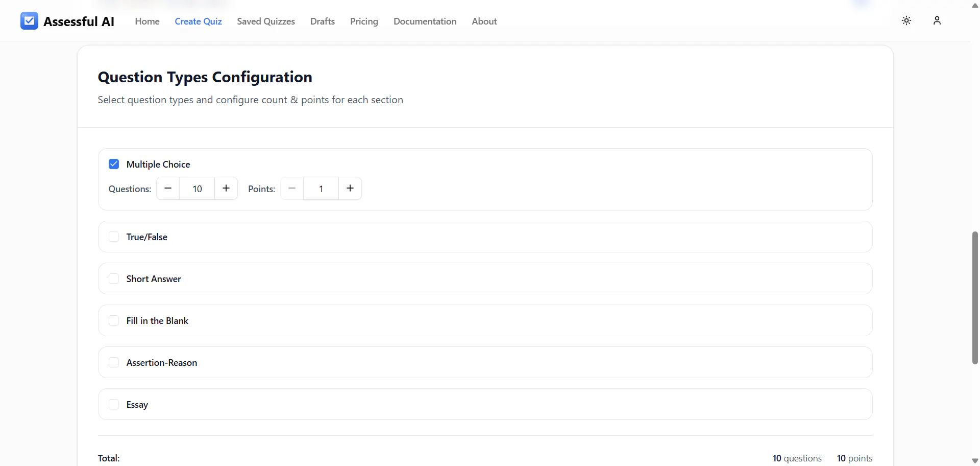Increase Multiple Choice question count with plus

coord(226,189)
